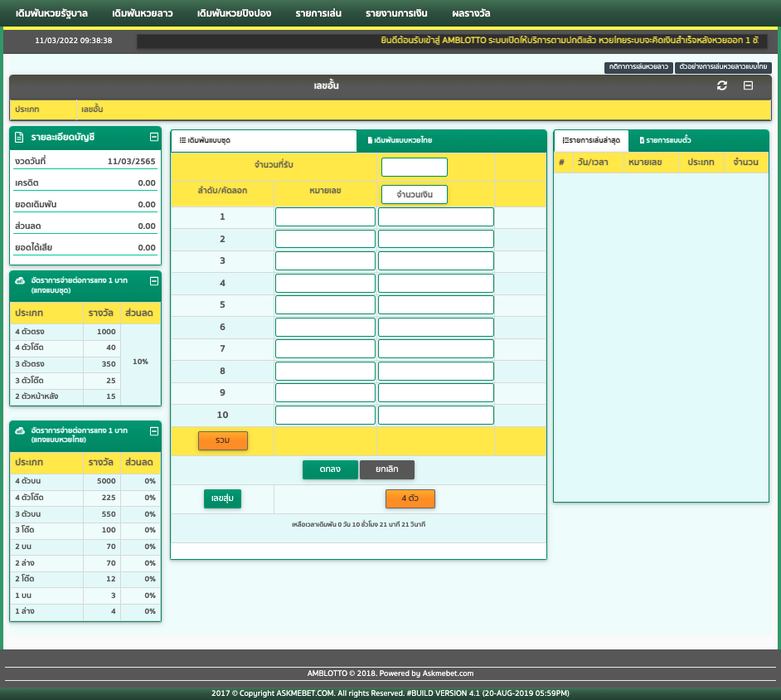This screenshot has width=781, height=700.
Task: Collapse the แทงแบบหวยไทย payout rate panel
Action: (154, 431)
